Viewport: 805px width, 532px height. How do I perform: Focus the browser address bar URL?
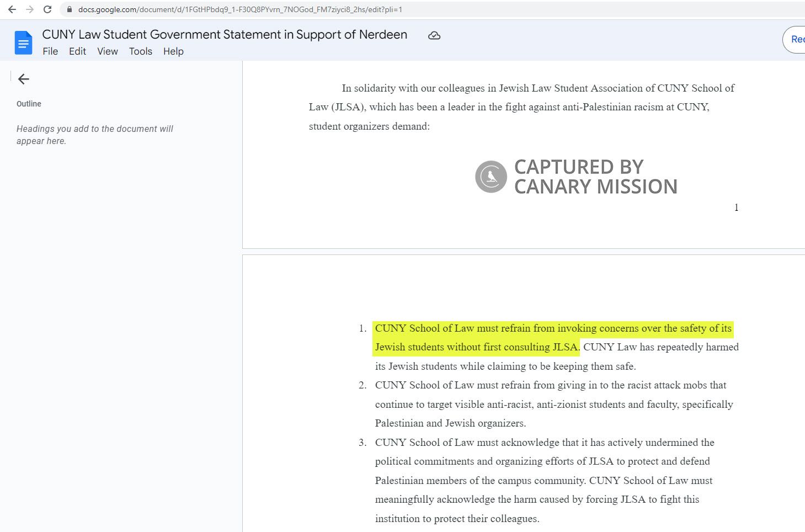pos(240,9)
